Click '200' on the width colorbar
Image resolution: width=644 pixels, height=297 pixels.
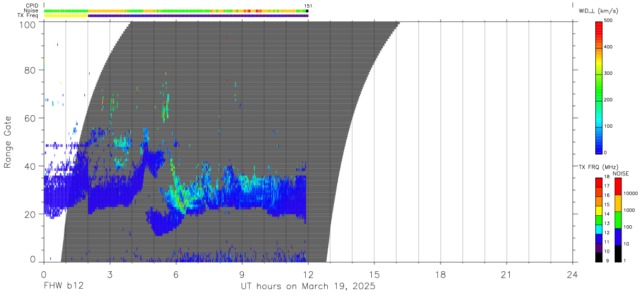pyautogui.click(x=608, y=100)
